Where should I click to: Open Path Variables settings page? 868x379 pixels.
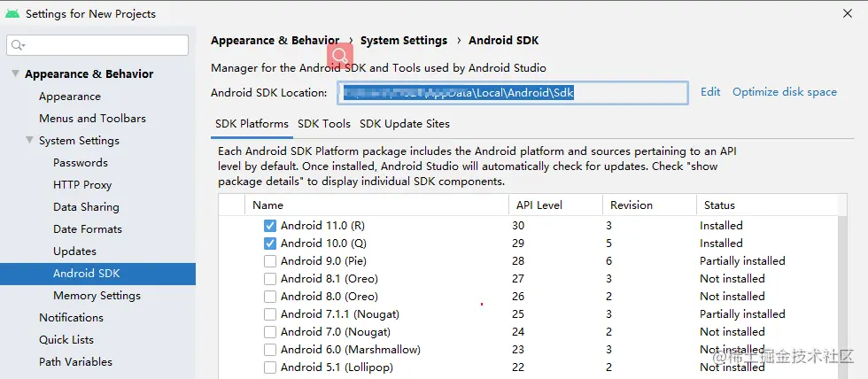[76, 362]
